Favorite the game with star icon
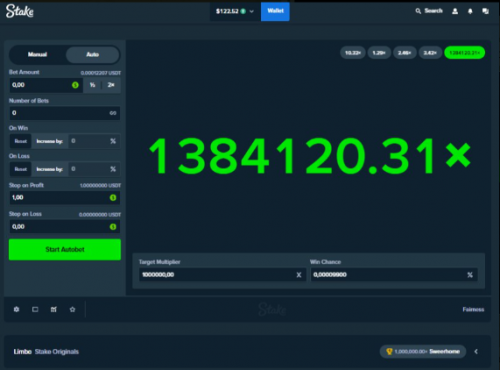The image size is (500, 370). 72,309
